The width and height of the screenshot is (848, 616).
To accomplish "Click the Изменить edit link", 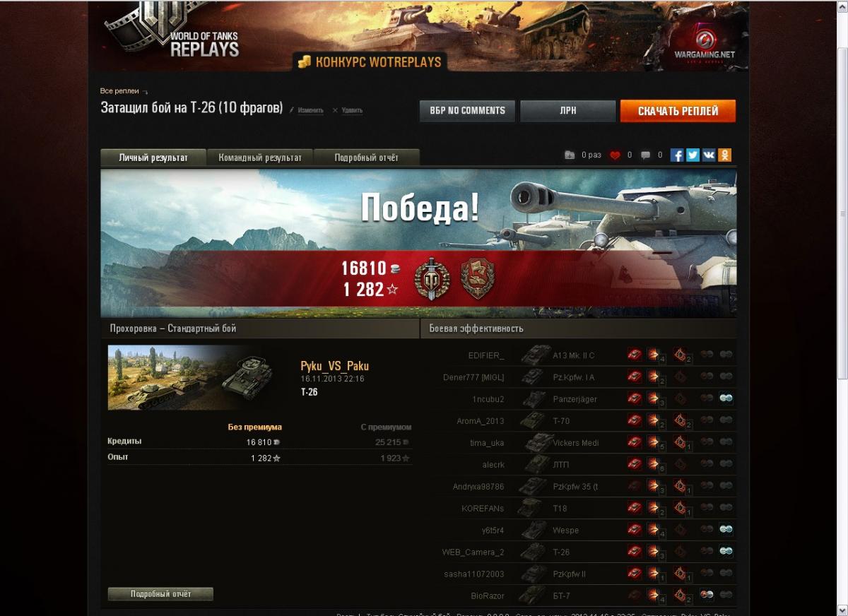I will coord(310,110).
